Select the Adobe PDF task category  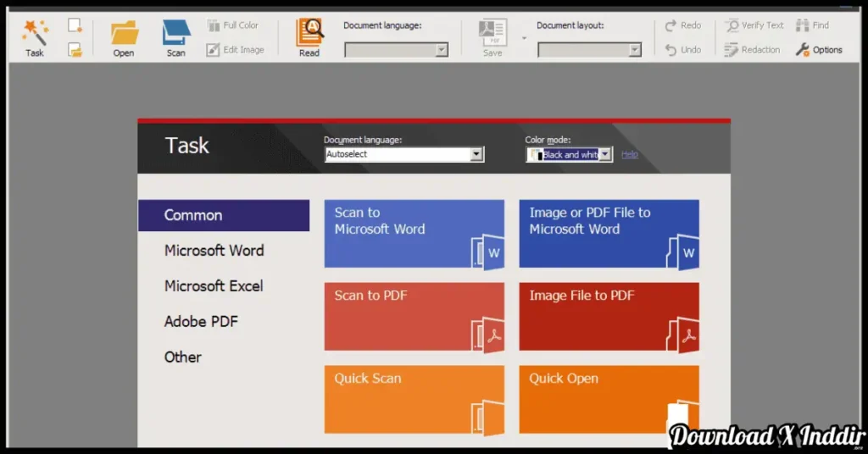[201, 322]
